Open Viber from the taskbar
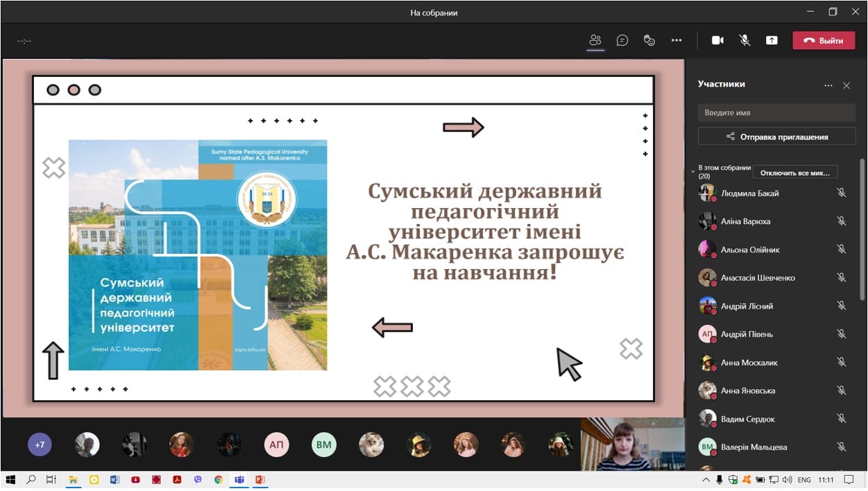The width and height of the screenshot is (868, 491). (x=198, y=479)
